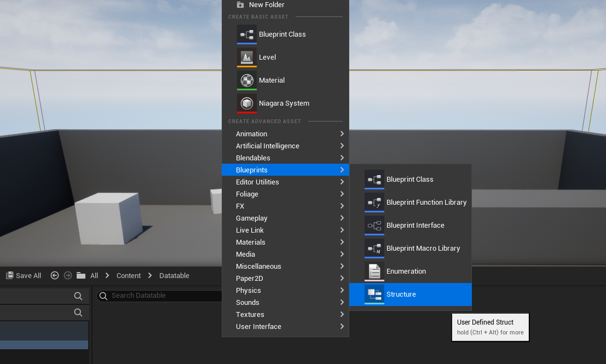The image size is (606, 364).
Task: Click the Material sphere icon
Action: pyautogui.click(x=246, y=80)
